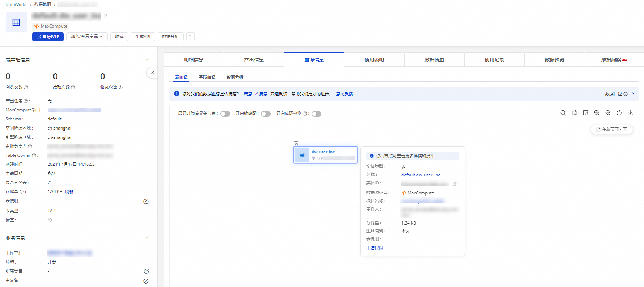Open default.dw_user_inc link in popup
This screenshot has height=287, width=644.
421,175
